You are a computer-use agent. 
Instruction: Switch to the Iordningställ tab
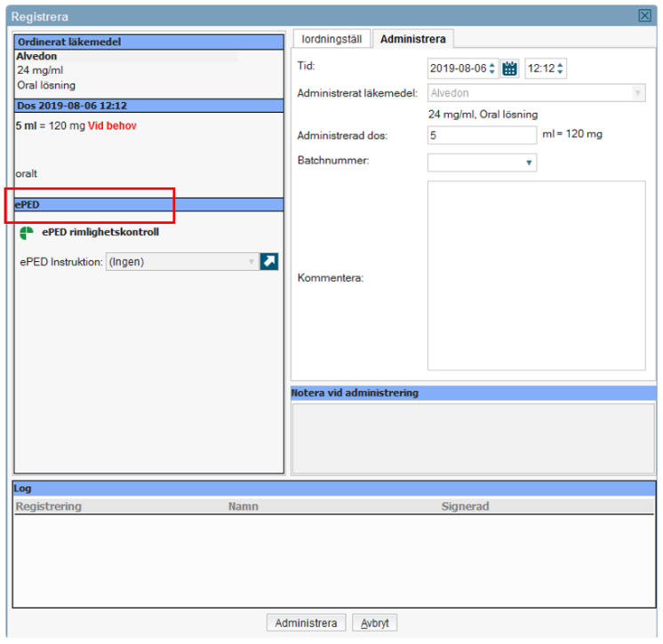click(331, 39)
